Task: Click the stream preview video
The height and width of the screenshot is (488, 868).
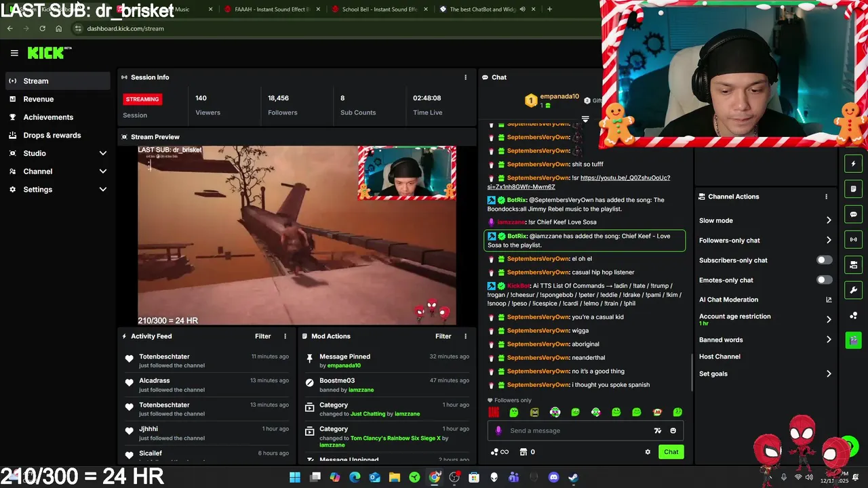Action: point(297,235)
